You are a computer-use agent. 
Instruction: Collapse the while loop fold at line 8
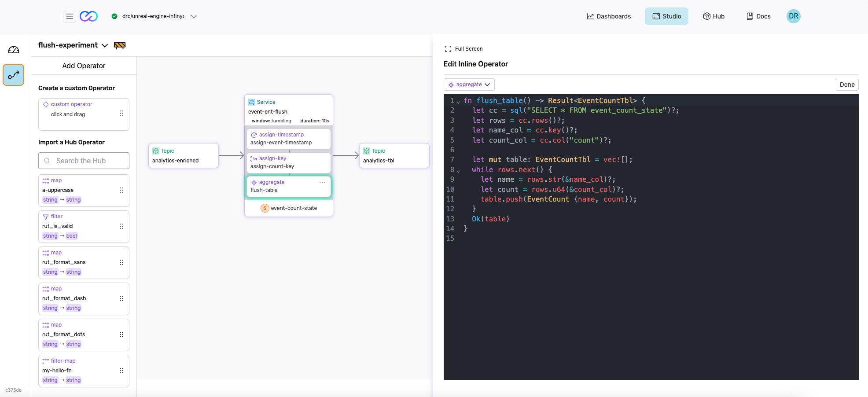458,171
